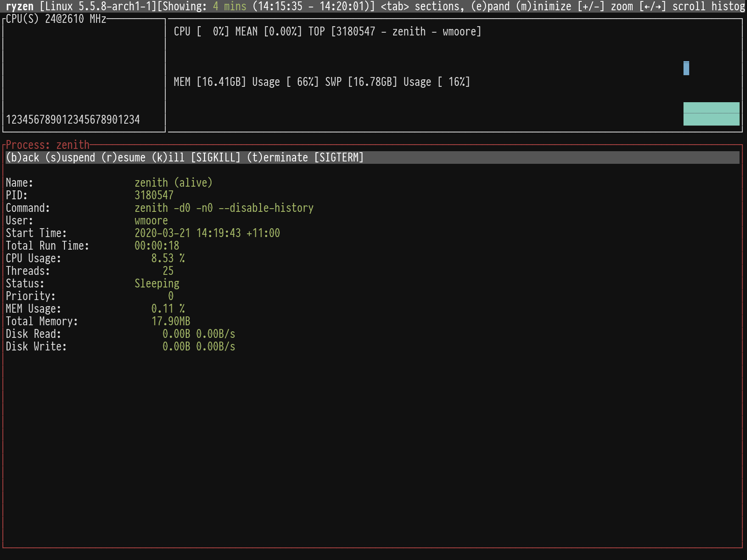Screen dimensions: 747x560
Task: Click the PID value 3180547 in details
Action: click(154, 196)
